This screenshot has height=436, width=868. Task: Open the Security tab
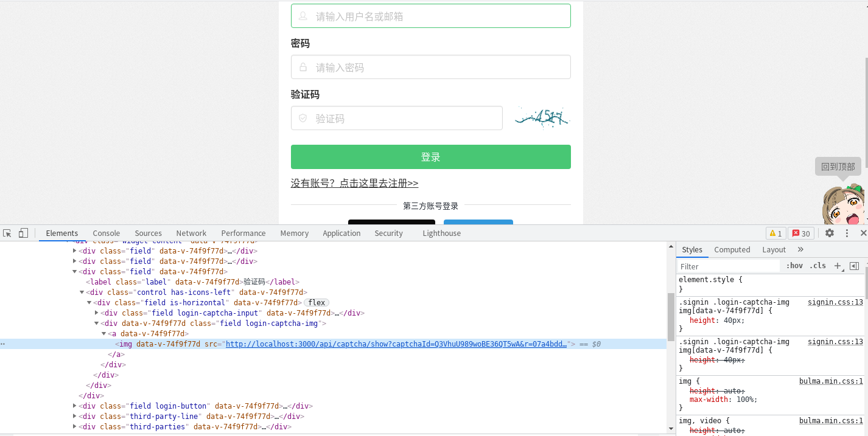(389, 233)
